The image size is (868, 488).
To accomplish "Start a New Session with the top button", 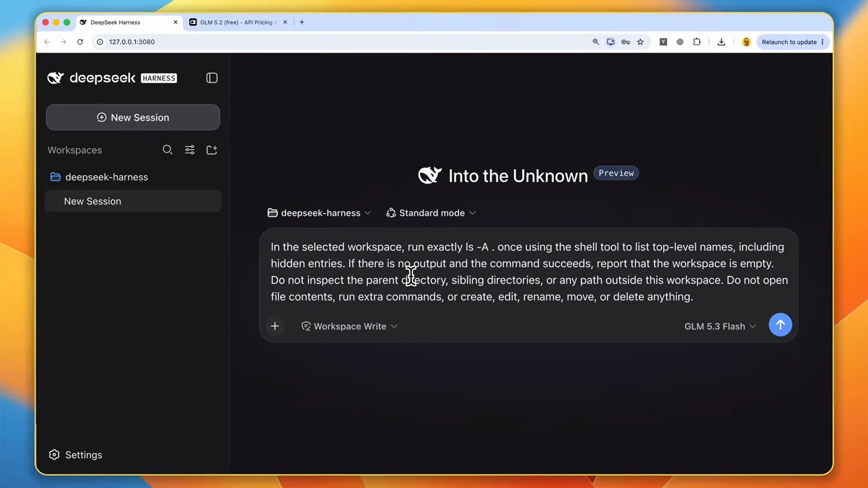I will click(133, 117).
